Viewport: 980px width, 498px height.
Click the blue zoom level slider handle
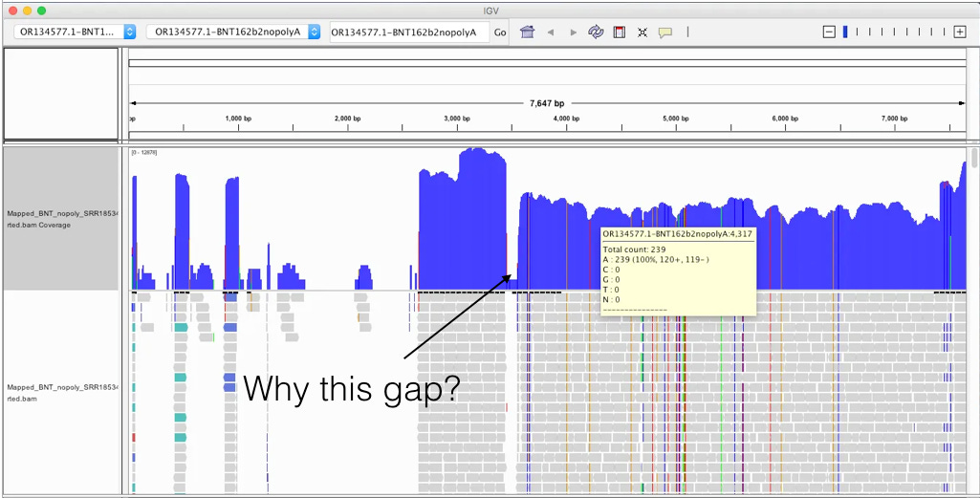click(845, 32)
